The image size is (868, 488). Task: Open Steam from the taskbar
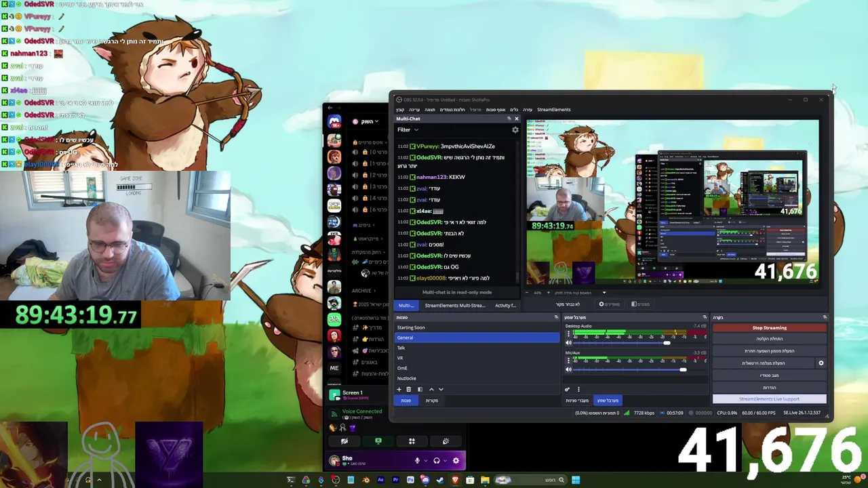[x=439, y=480]
